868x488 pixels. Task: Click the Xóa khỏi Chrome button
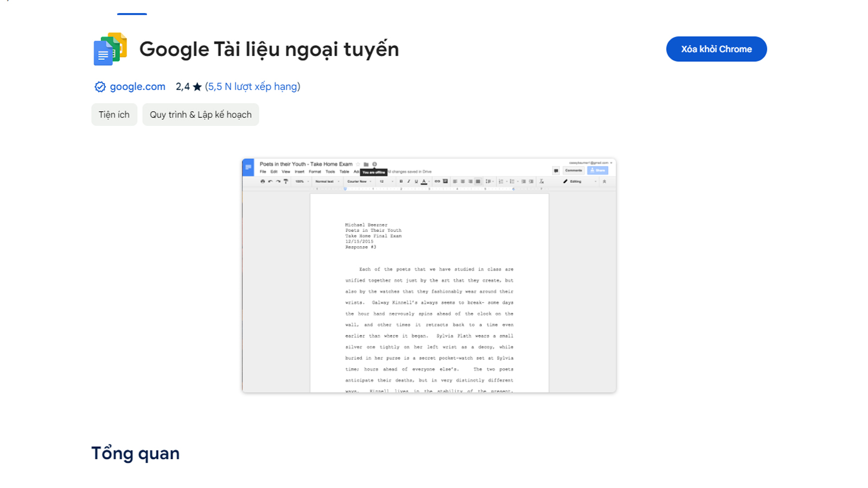[x=716, y=49]
